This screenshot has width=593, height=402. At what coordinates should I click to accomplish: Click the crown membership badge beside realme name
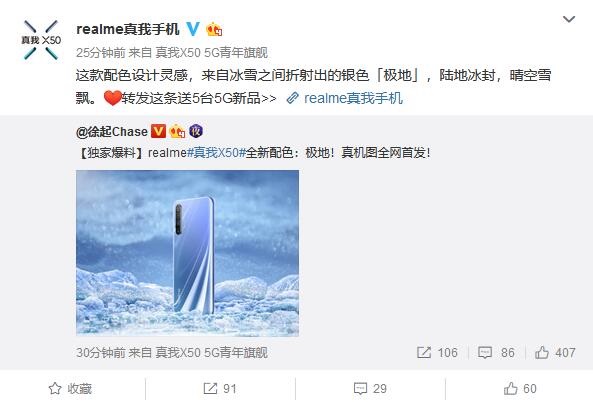coord(214,29)
